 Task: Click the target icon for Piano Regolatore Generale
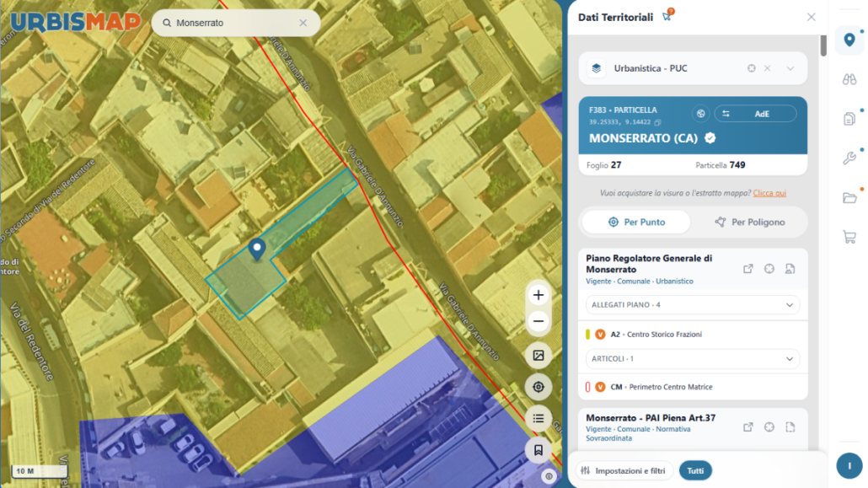pyautogui.click(x=769, y=269)
